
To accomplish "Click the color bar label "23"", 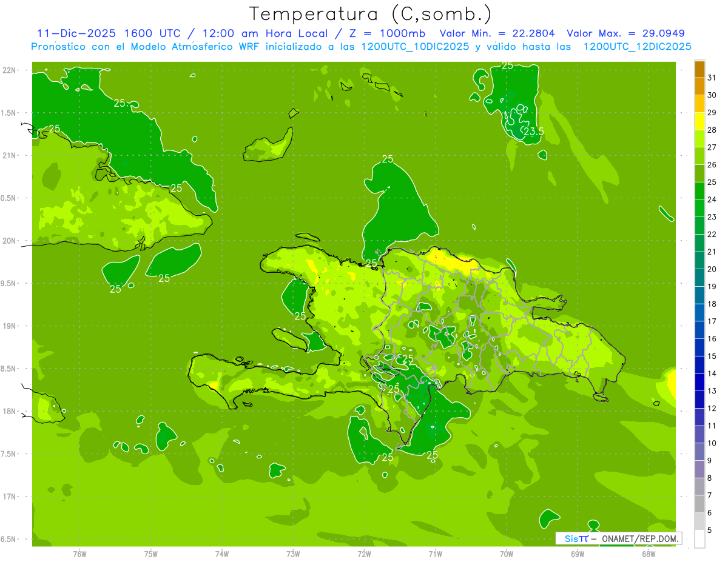I will pyautogui.click(x=712, y=217).
